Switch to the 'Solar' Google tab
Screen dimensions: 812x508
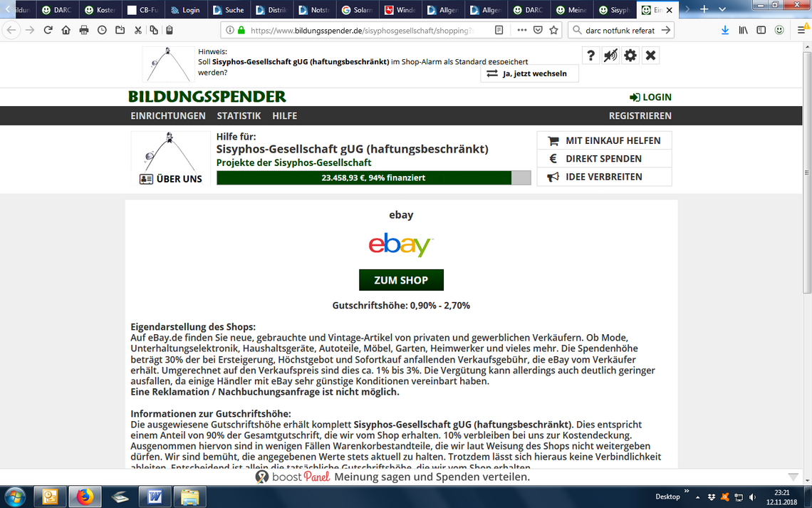pos(358,10)
